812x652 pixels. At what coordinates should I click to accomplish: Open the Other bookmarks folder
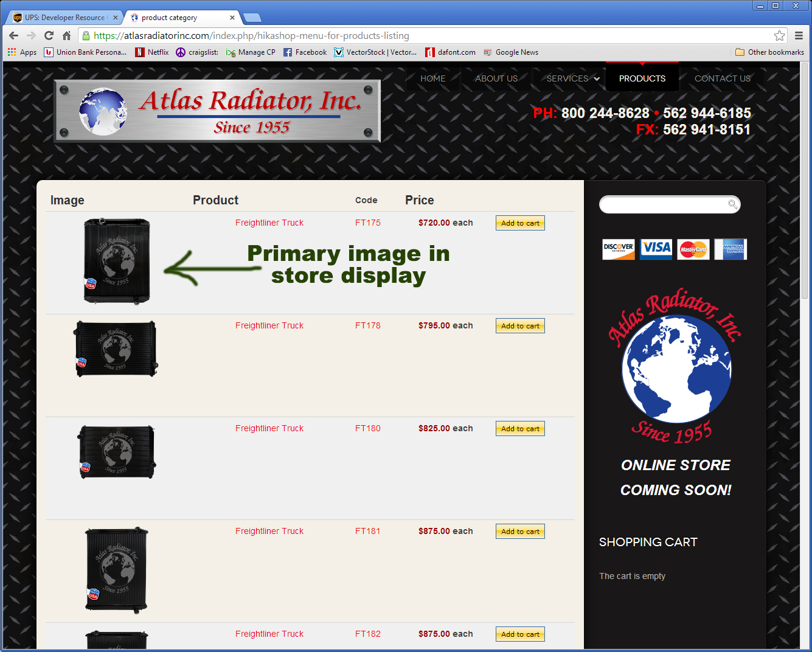769,52
